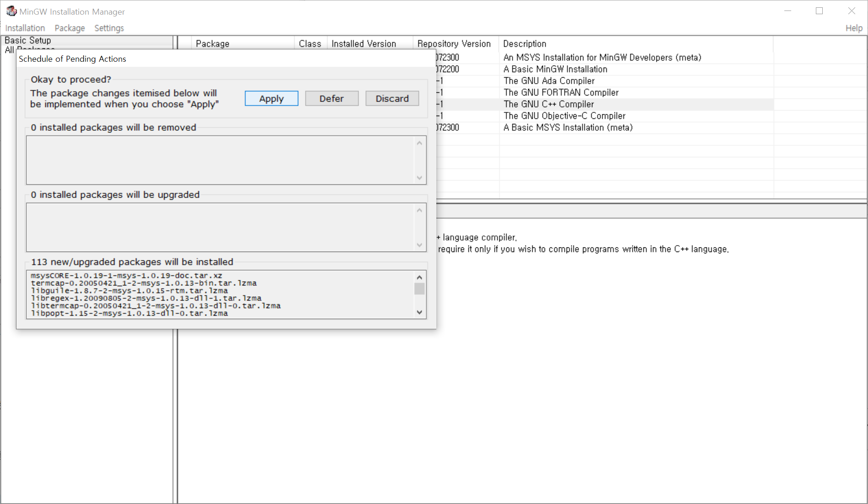
Task: Sort by Repository Version column header
Action: 455,43
